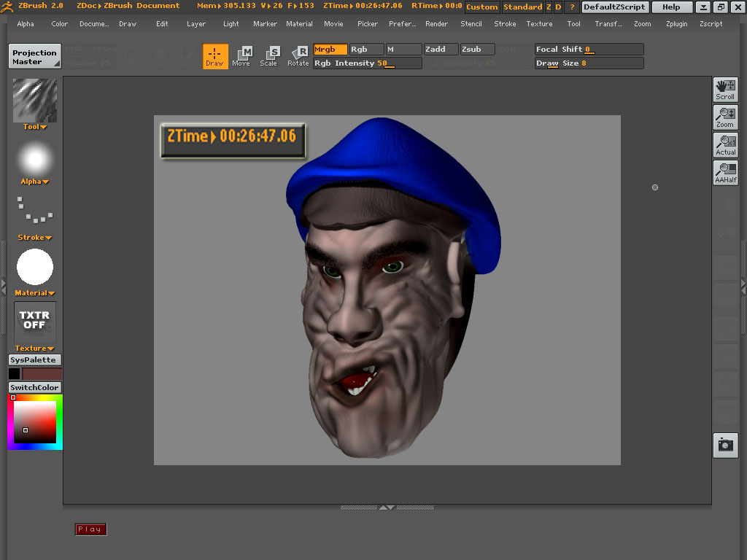The image size is (747, 560).
Task: Open the Layer menu
Action: click(196, 24)
